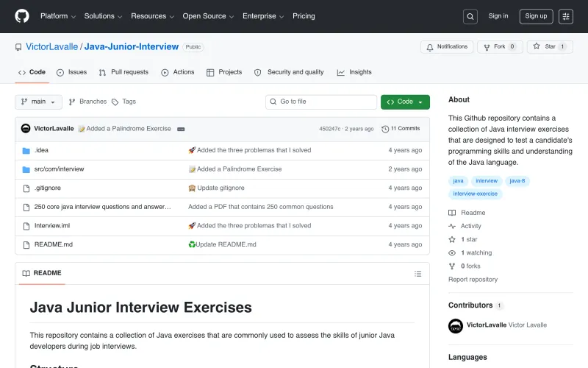Click the Sign up button
Image resolution: width=588 pixels, height=368 pixels.
pyautogui.click(x=536, y=16)
